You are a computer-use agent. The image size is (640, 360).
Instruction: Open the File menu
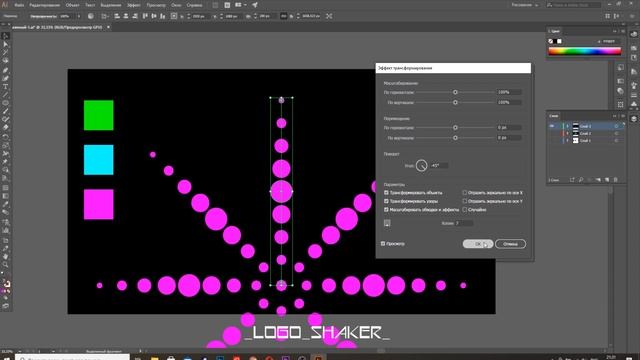coord(19,5)
